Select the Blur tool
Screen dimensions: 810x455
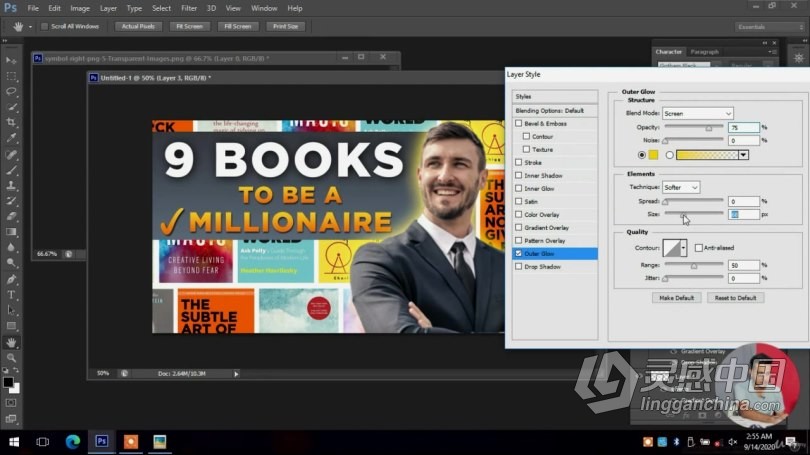tap(11, 247)
